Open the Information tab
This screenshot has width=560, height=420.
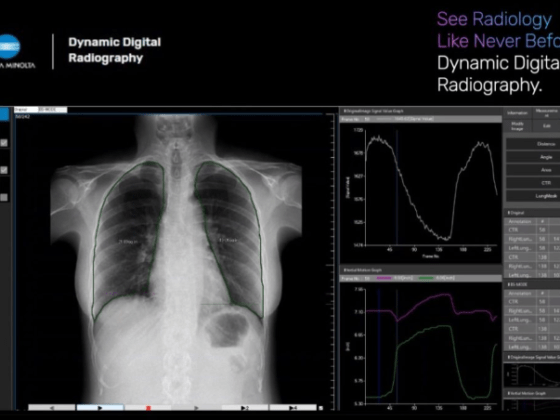pyautogui.click(x=517, y=113)
